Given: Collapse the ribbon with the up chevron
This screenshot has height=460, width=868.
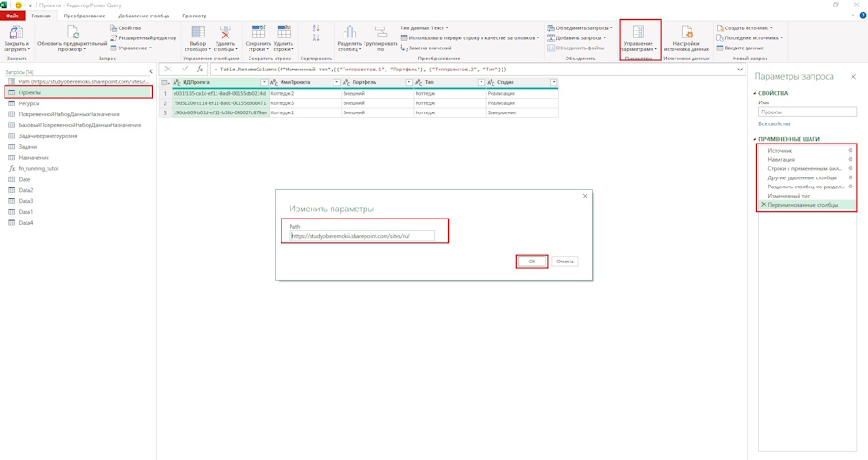Looking at the screenshot, I should tap(853, 16).
